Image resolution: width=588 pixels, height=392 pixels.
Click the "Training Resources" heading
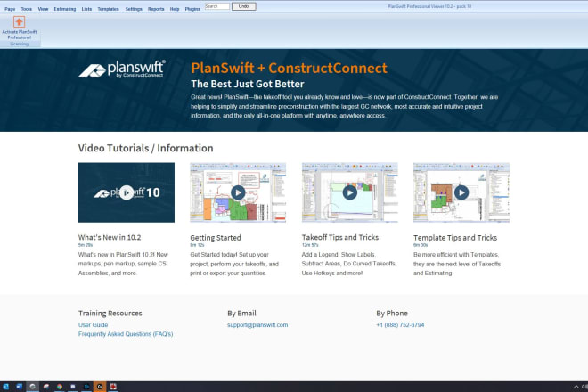coord(110,314)
